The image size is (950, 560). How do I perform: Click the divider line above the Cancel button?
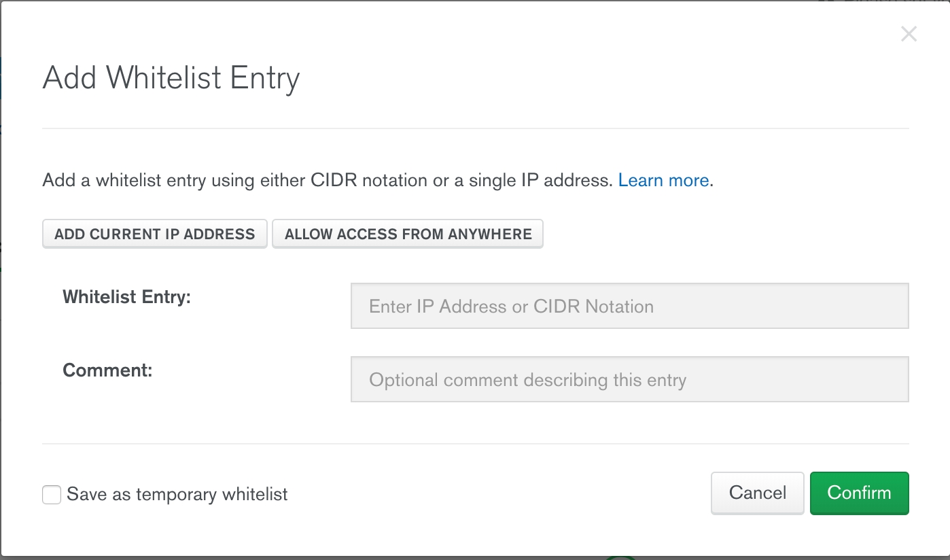tap(476, 444)
